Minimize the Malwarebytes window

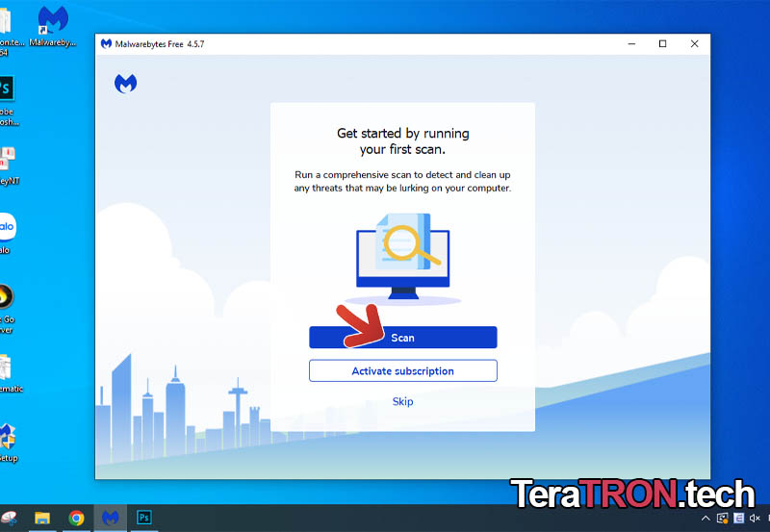click(631, 43)
